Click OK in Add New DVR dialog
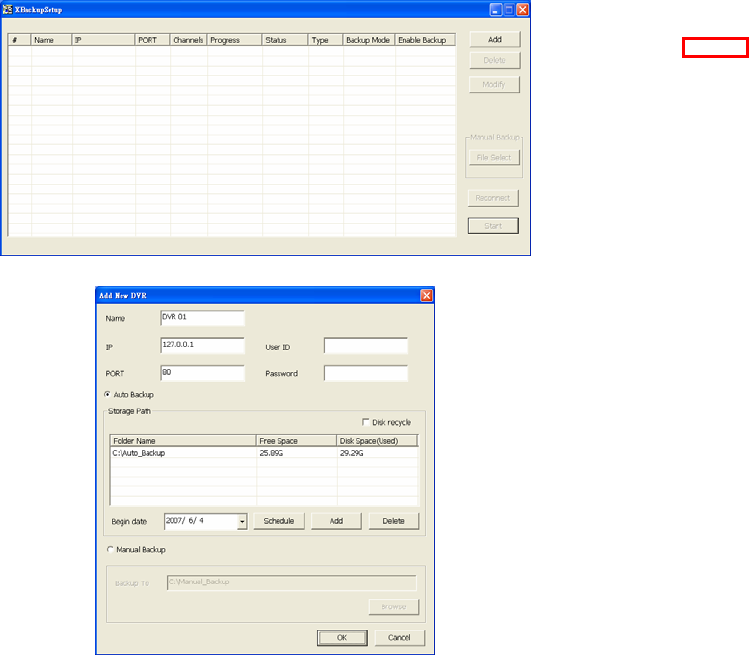This screenshot has width=749, height=655. click(x=342, y=638)
